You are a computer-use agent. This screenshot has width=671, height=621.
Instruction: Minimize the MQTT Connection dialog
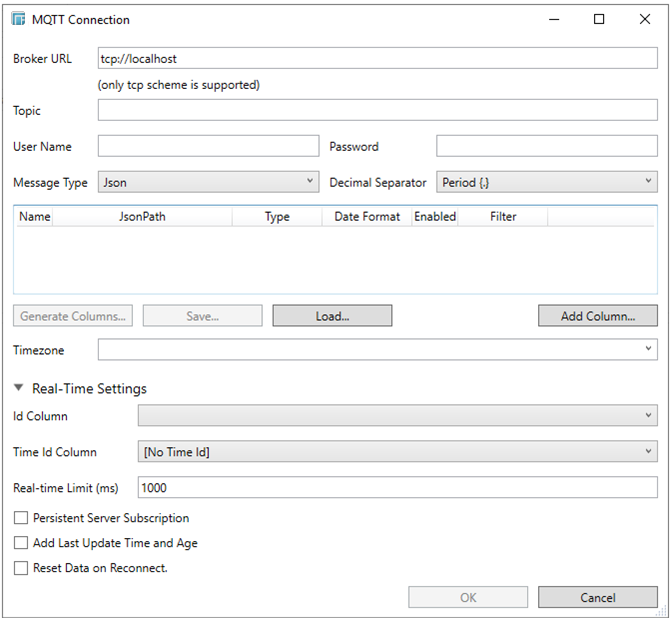(553, 19)
